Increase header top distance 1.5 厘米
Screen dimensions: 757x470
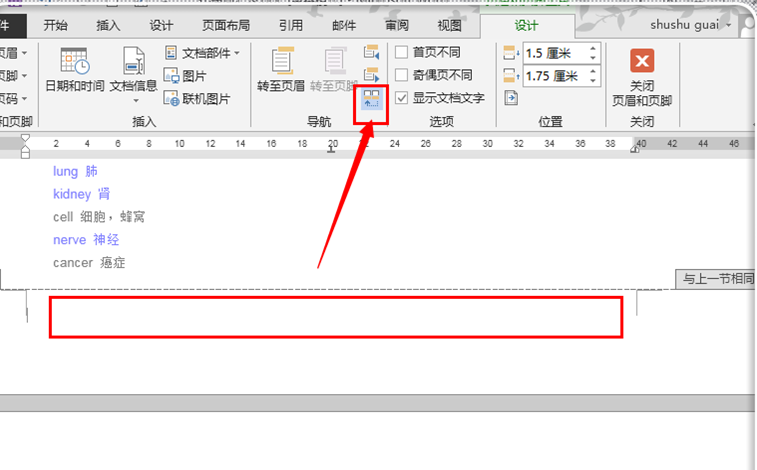pos(593,48)
